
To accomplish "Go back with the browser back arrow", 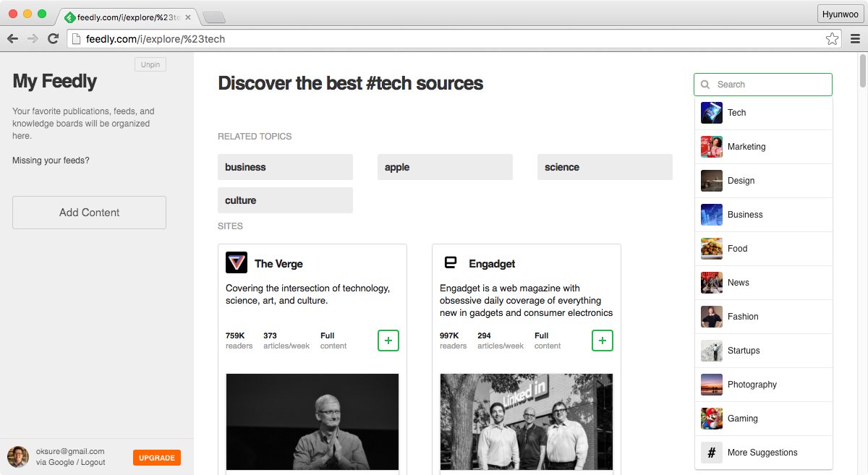I will coord(12,39).
